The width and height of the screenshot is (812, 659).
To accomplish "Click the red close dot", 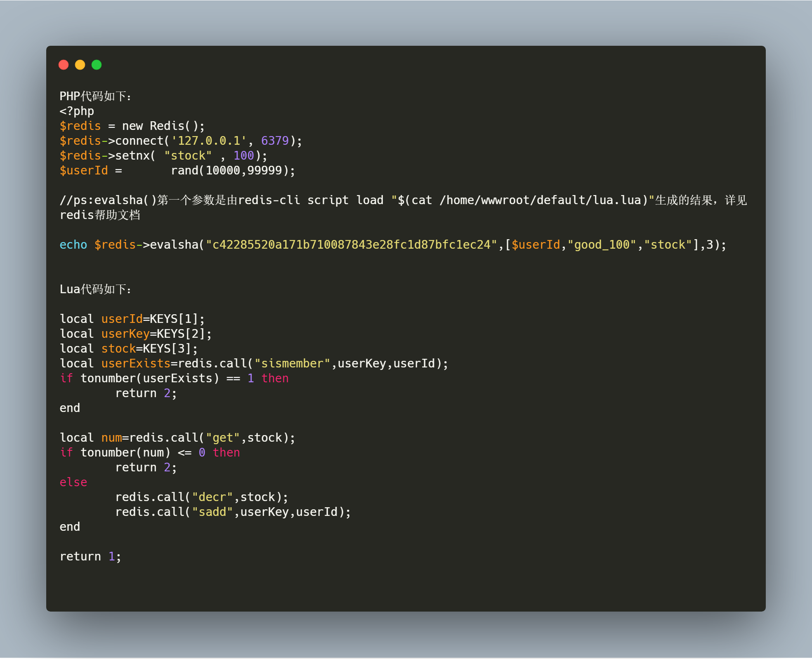I will [x=64, y=65].
